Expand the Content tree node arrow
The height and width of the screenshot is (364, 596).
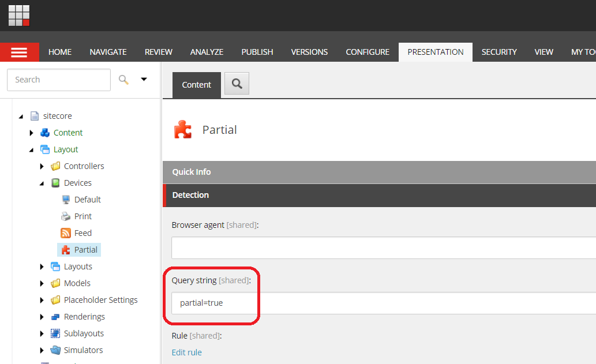tap(32, 133)
